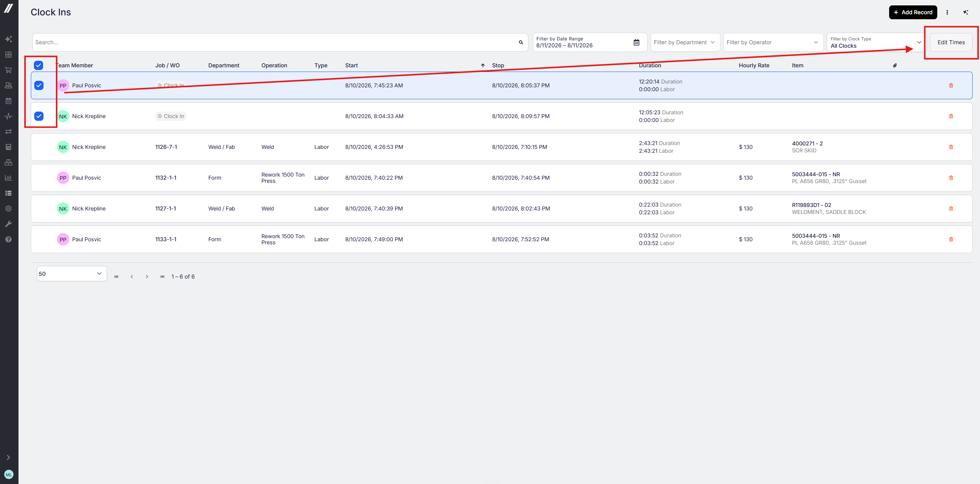Open the bar chart reports icon in the sidebar
Screen dimensions: 980x484
[8, 178]
